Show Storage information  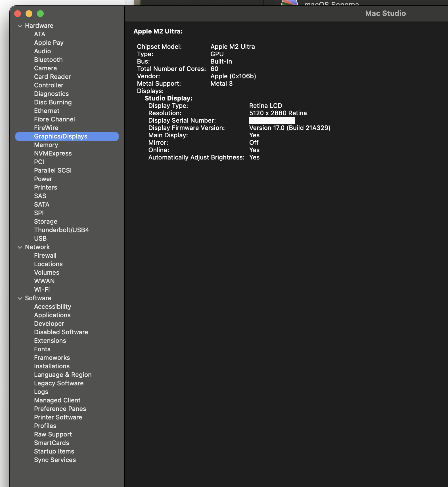pyautogui.click(x=46, y=221)
